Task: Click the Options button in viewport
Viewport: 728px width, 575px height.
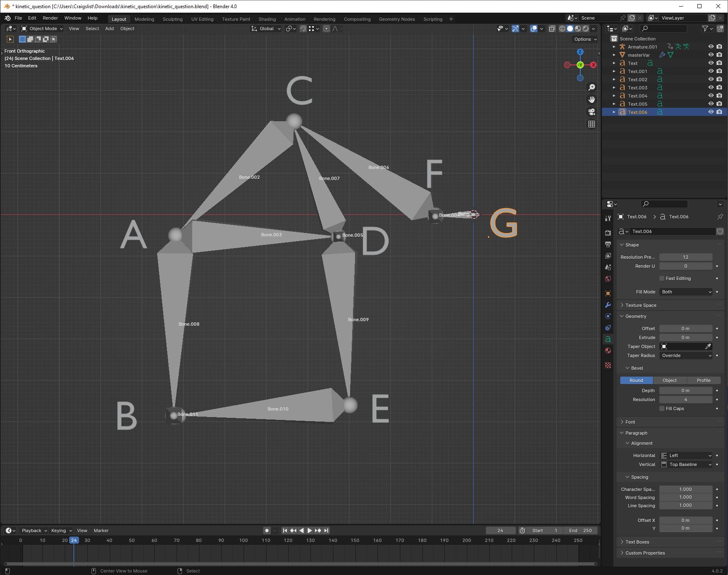Action: (x=585, y=39)
